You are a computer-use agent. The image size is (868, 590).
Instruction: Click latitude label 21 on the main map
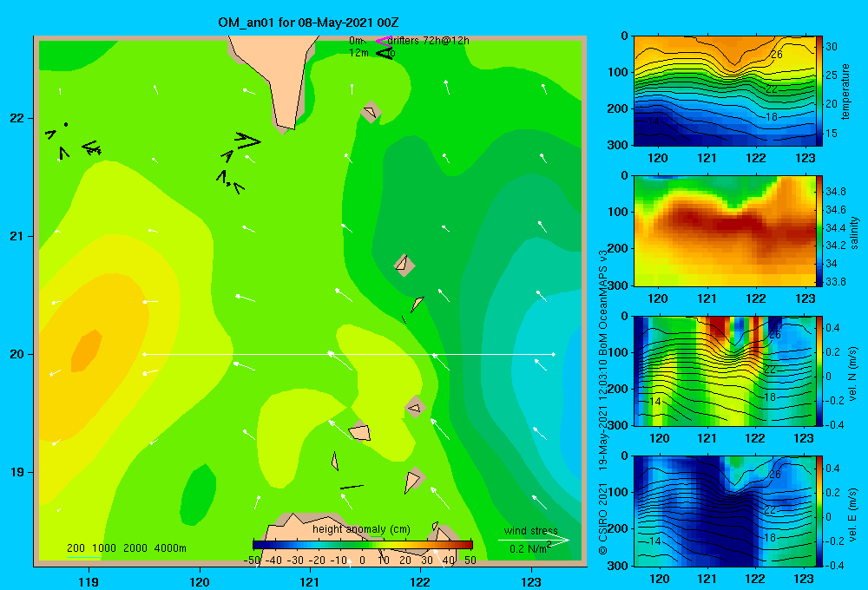[x=17, y=236]
